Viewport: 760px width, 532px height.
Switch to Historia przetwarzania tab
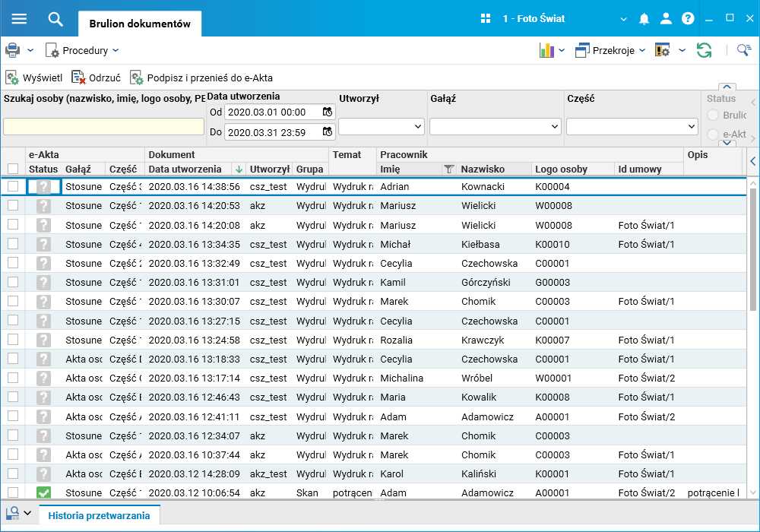(x=99, y=516)
